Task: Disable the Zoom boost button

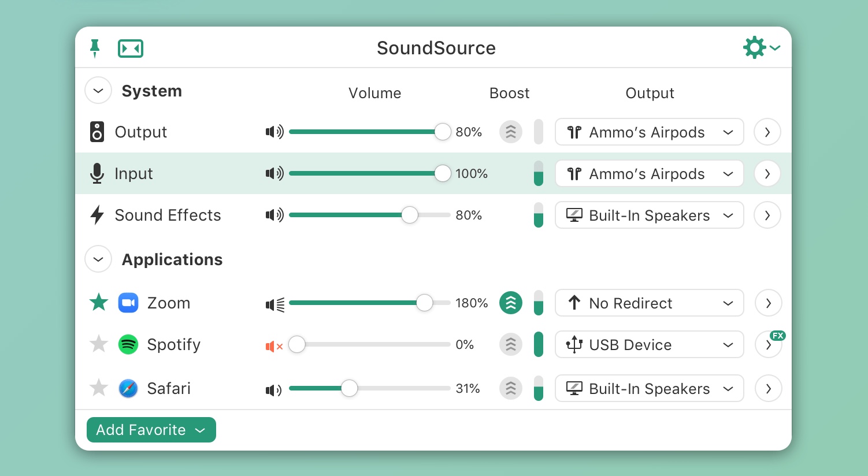Action: click(511, 303)
